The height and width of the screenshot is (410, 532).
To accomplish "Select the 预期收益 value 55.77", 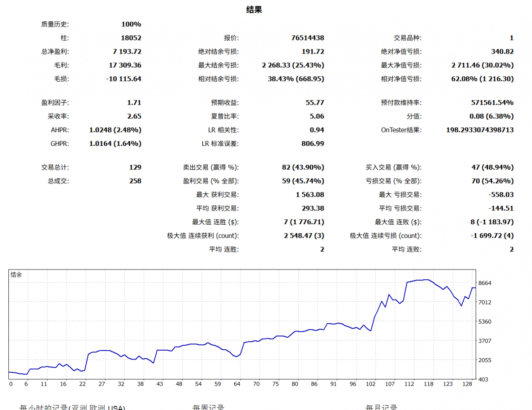I will coord(315,102).
